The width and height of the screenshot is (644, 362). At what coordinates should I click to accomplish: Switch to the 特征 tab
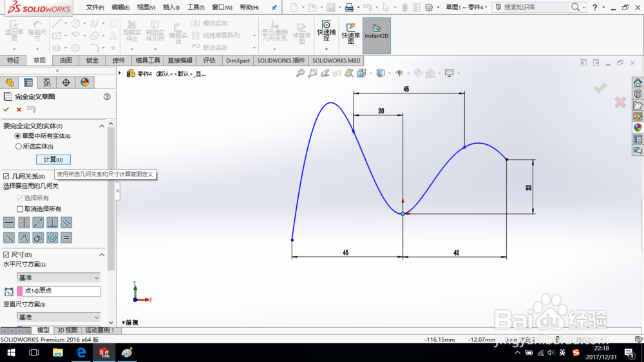click(x=13, y=61)
